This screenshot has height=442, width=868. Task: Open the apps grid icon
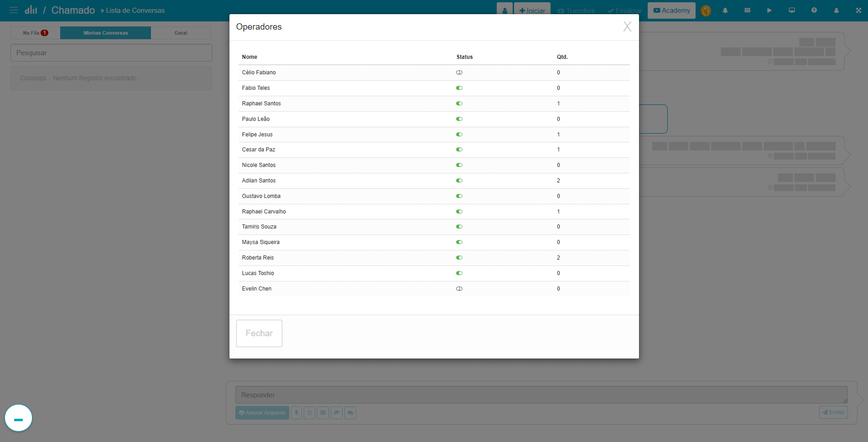747,10
